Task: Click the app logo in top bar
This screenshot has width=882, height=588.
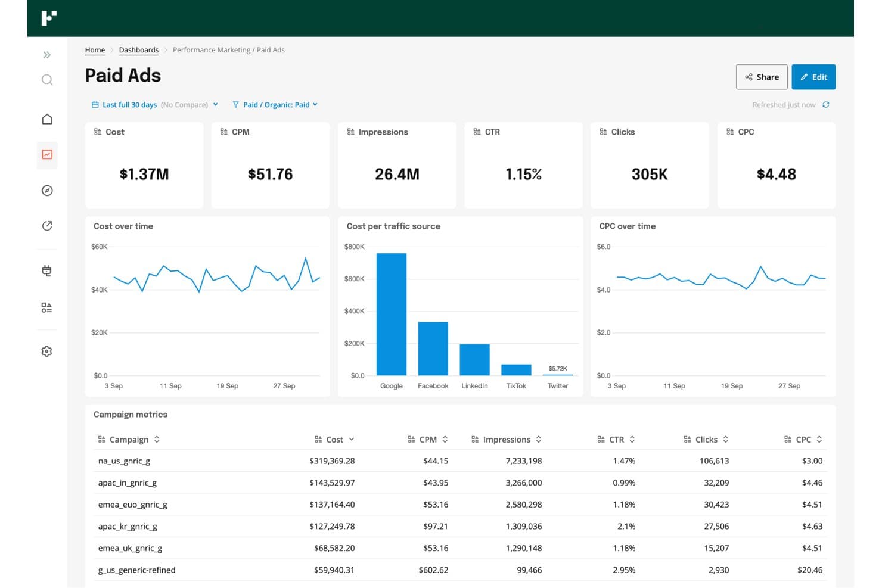Action: 49,18
